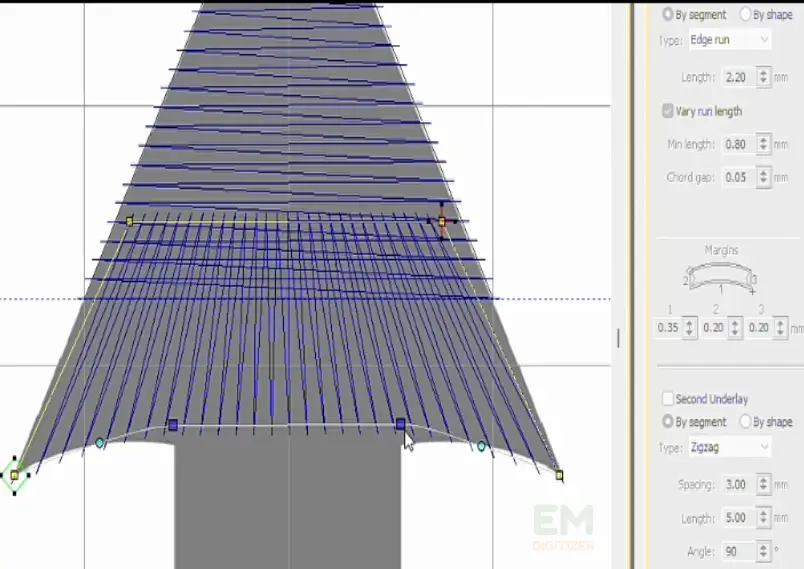Click the Chord gap field showing 0.05
Image resolution: width=804 pixels, height=569 pixels.
point(739,177)
